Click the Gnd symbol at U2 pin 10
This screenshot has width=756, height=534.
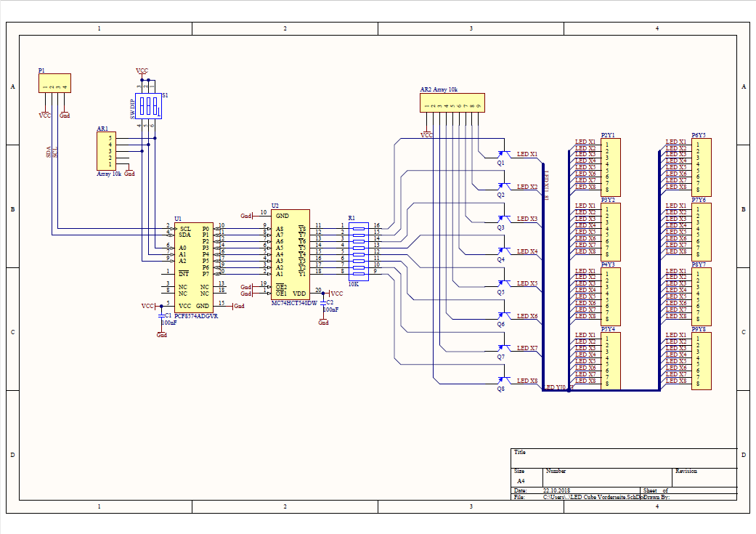click(x=247, y=216)
